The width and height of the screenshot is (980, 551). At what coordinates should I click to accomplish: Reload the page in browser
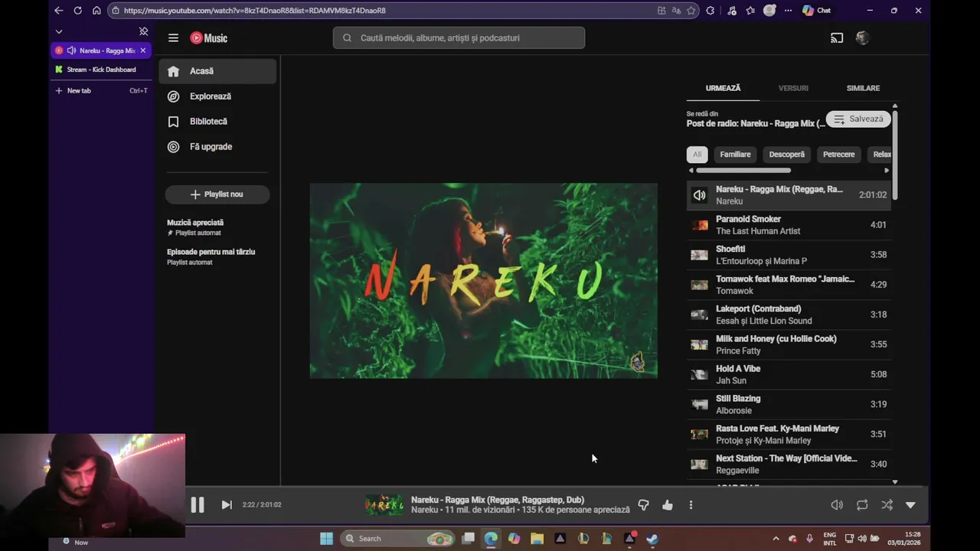(x=77, y=11)
